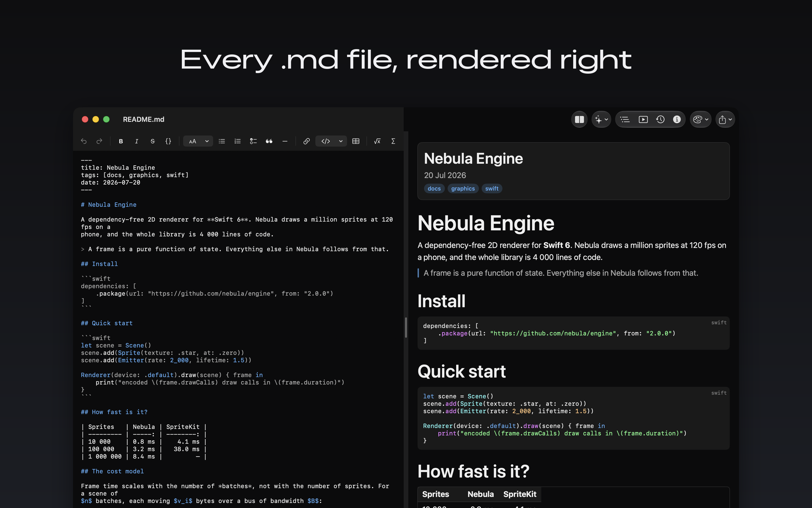Click the README.md window title
This screenshot has width=812, height=508.
pyautogui.click(x=144, y=119)
